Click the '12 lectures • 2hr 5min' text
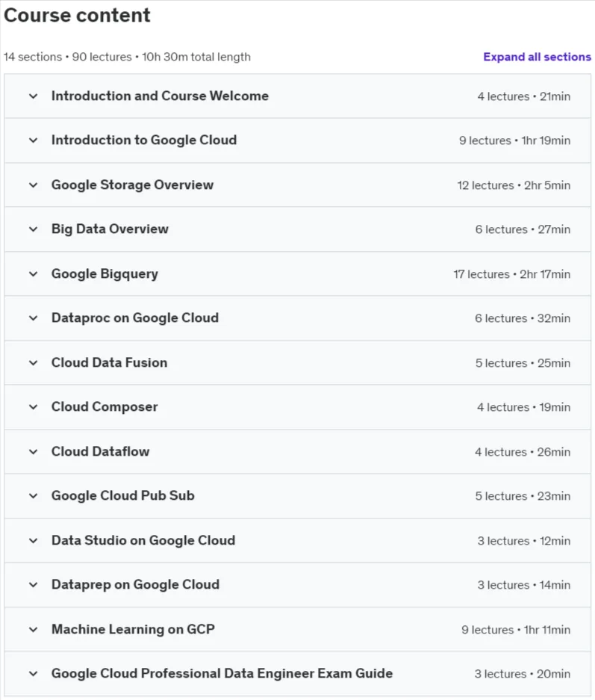 coord(514,185)
